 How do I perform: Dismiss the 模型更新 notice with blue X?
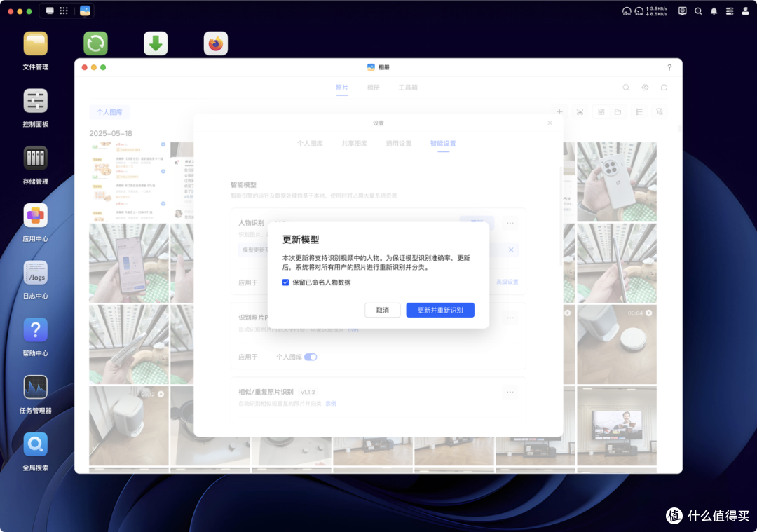tap(511, 250)
